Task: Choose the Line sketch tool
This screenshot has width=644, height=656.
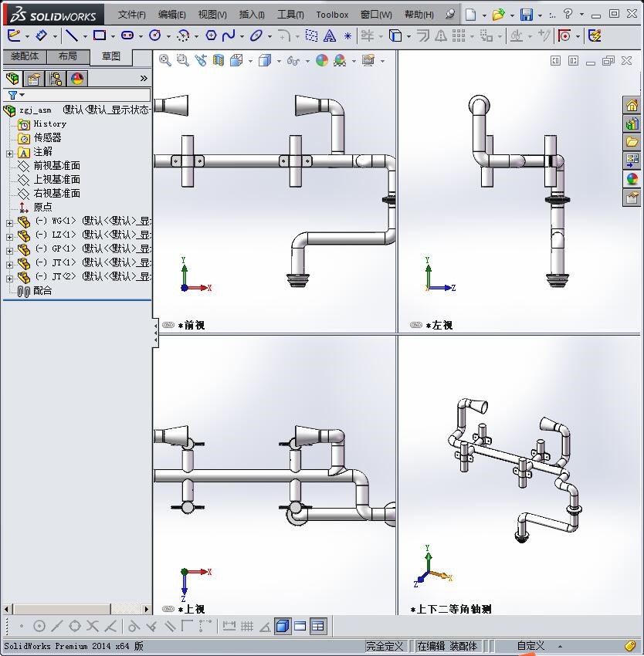Action: click(x=72, y=36)
